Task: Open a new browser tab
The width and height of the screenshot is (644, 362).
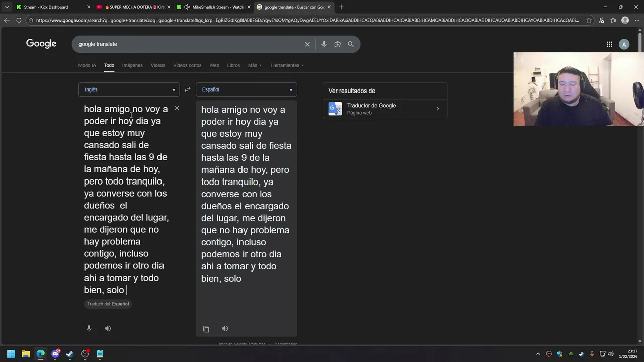Action: (341, 7)
